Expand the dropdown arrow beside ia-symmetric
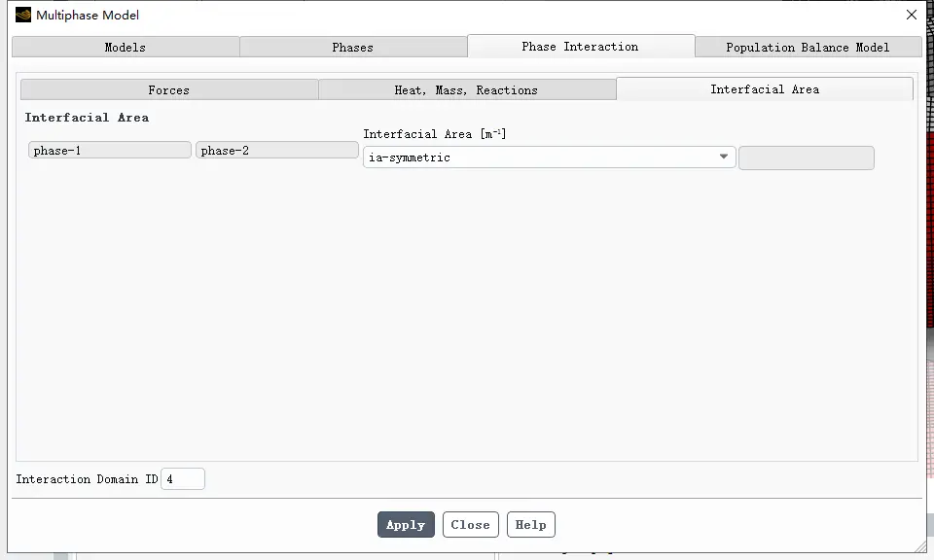This screenshot has height=560, width=934. click(723, 157)
